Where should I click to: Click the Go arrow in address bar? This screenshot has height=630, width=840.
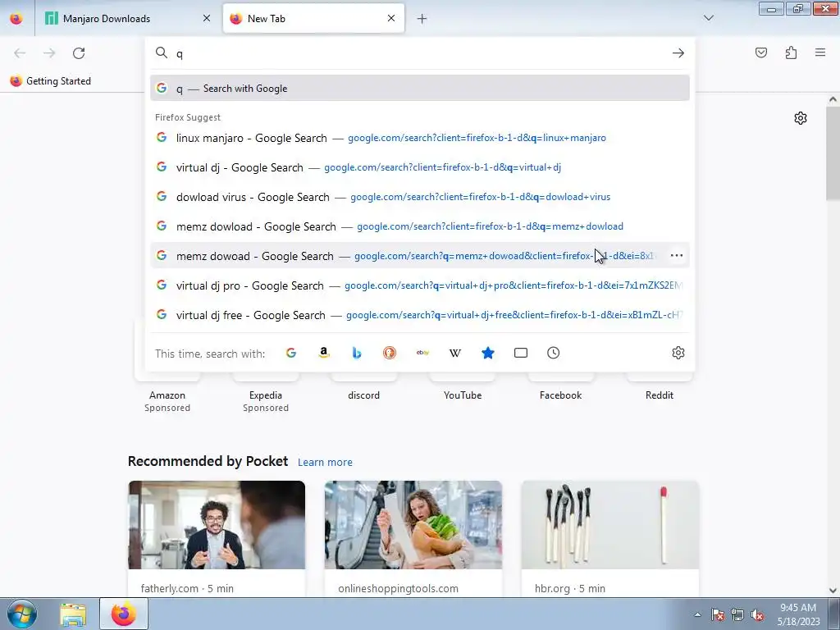click(678, 53)
